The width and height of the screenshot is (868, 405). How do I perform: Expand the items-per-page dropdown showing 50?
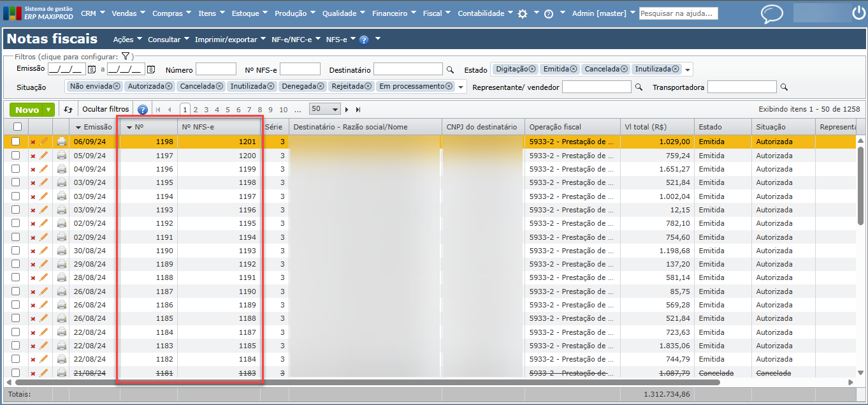[336, 110]
